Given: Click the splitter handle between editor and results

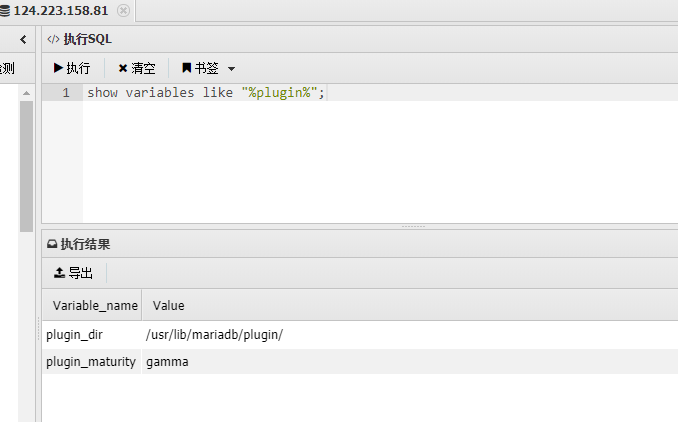Looking at the screenshot, I should click(x=413, y=226).
